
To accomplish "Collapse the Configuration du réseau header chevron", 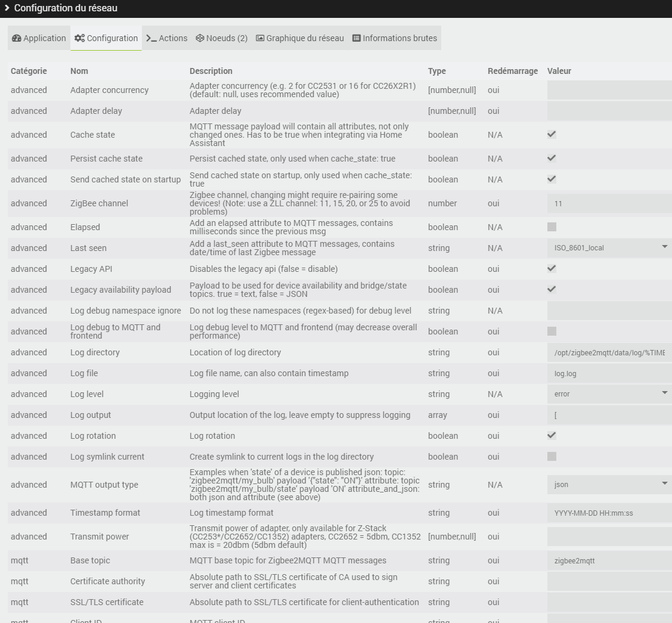I will (7, 8).
